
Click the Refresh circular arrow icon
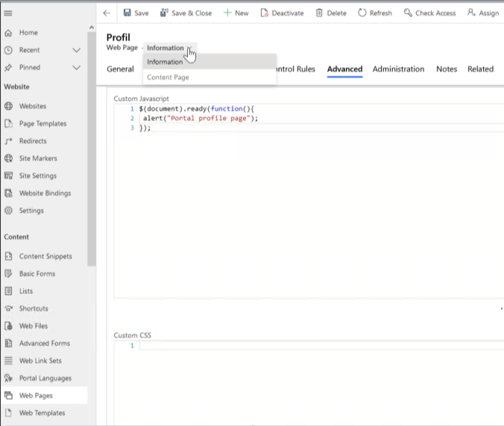[x=362, y=13]
